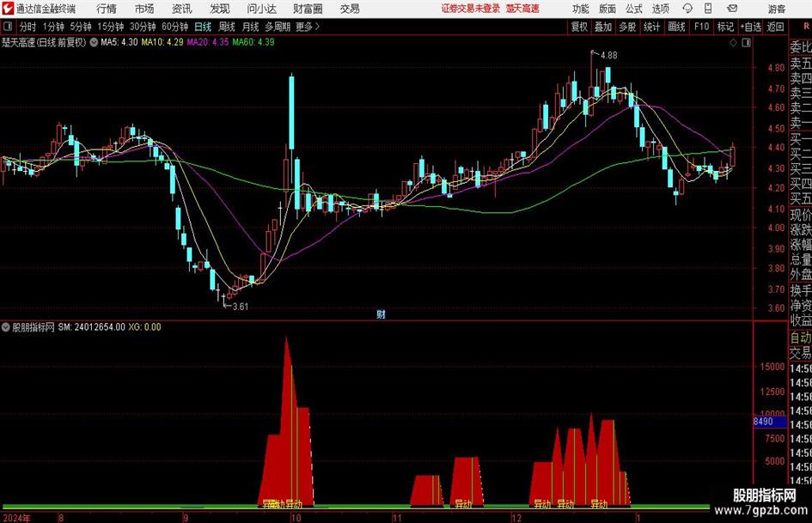Click the blue 8490 value marker
Viewport: 812px width, 523px height.
[x=770, y=422]
